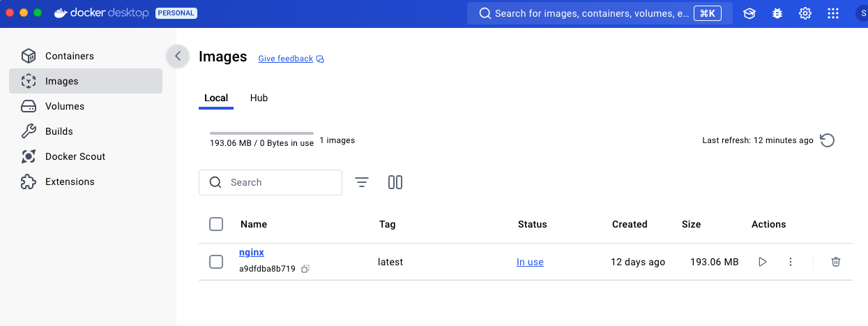Click the PERSONAL plan badge
Image resolution: width=868 pixels, height=326 pixels.
coord(176,13)
